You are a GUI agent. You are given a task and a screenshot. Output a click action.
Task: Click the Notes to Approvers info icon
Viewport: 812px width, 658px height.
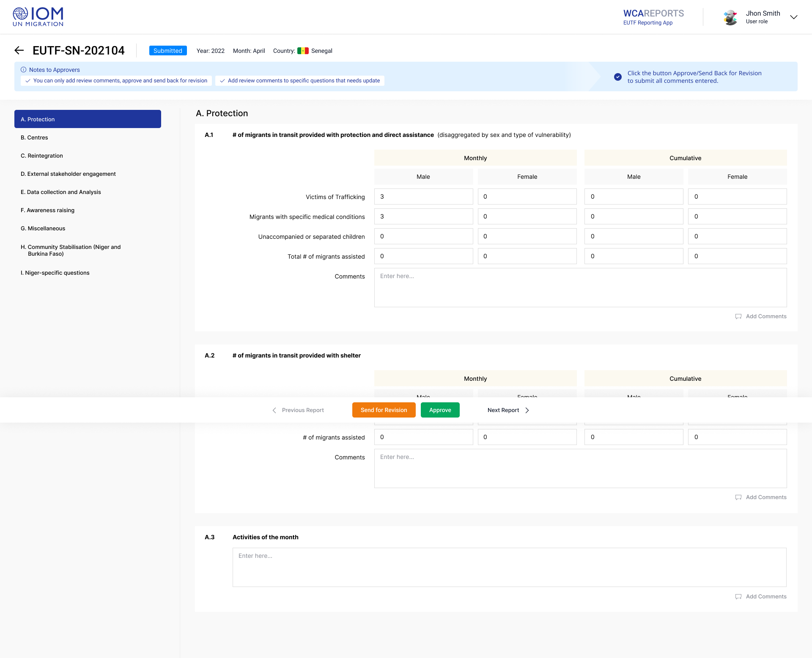click(24, 70)
